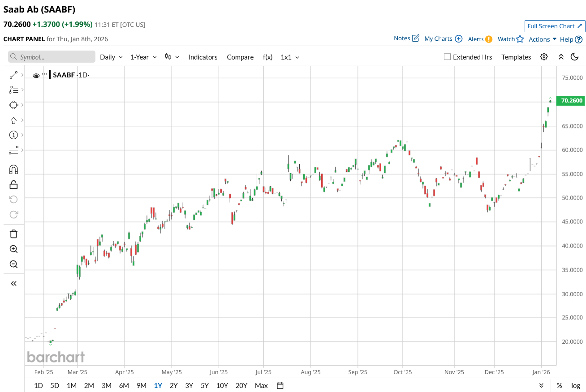Collapse the toolbar with double up chevron
This screenshot has height=392, width=586.
561,57
